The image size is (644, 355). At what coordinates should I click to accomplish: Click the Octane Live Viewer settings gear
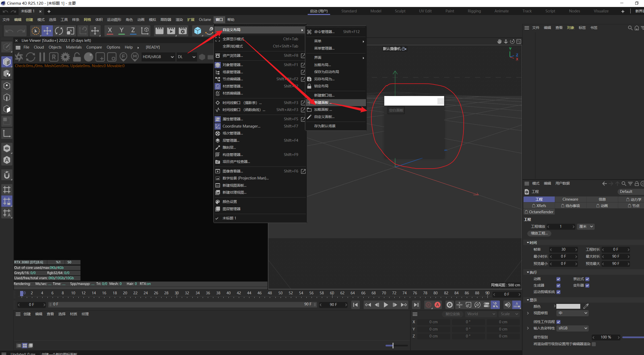click(65, 57)
